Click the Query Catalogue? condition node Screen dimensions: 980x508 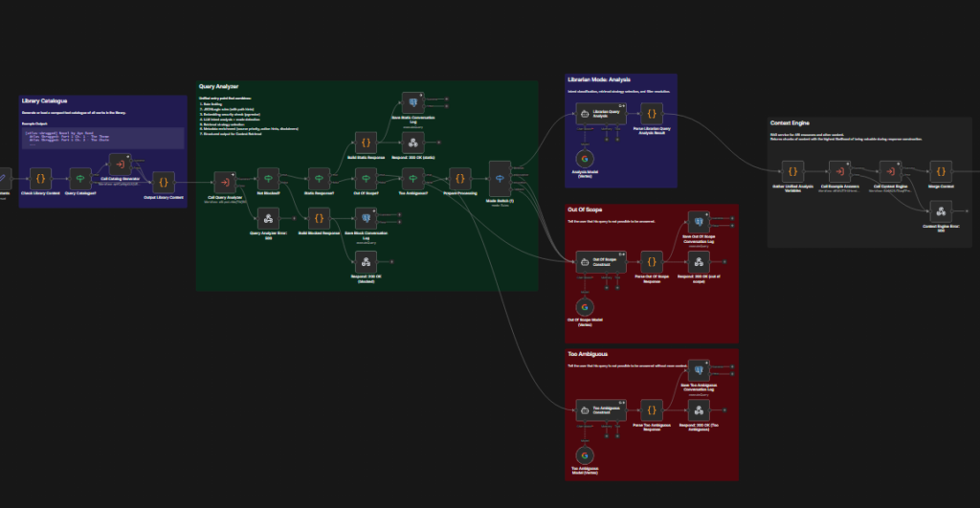[81, 178]
